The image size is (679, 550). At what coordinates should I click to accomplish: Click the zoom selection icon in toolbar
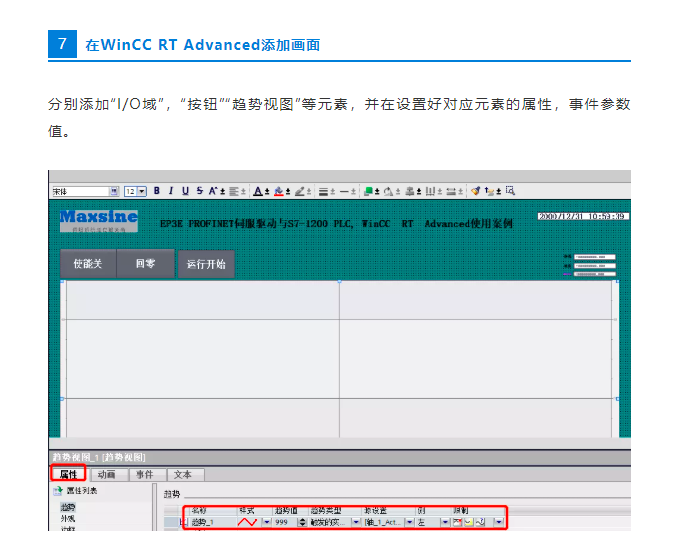[x=510, y=190]
